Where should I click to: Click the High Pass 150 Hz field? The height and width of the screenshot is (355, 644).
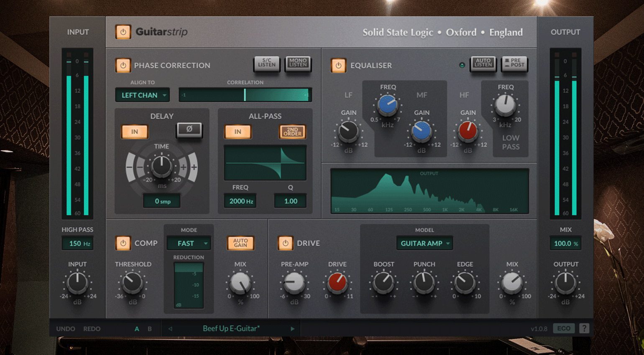77,243
